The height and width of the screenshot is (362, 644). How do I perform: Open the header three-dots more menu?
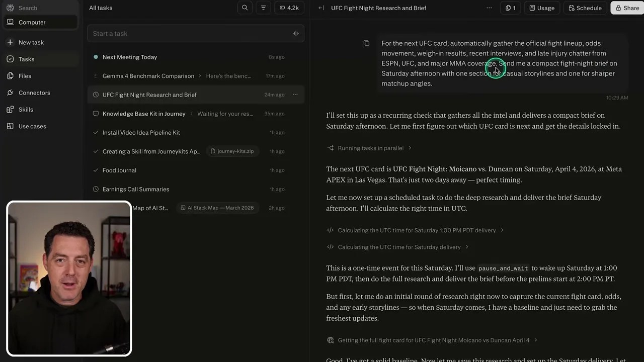pyautogui.click(x=489, y=8)
